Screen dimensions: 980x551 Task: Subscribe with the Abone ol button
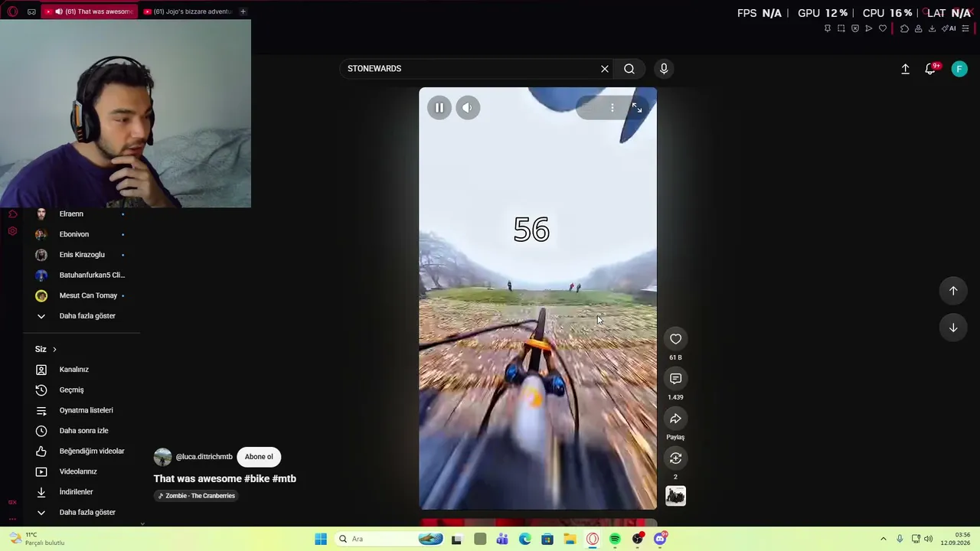point(259,457)
